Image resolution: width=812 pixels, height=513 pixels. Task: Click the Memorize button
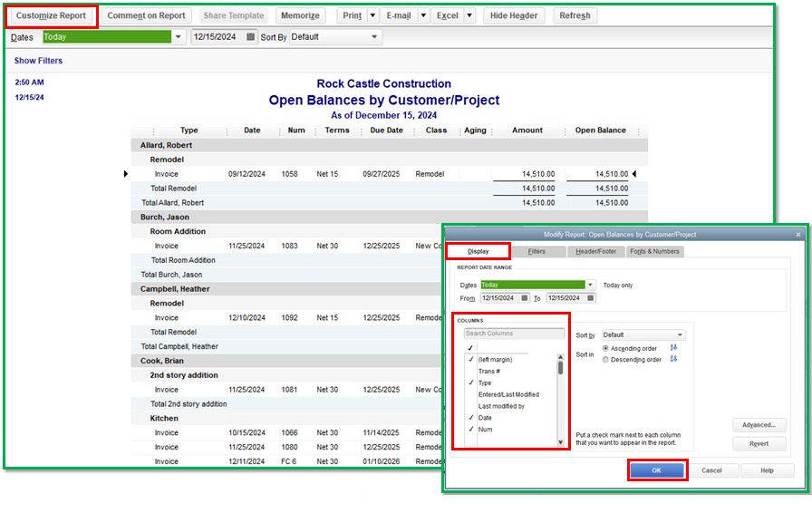coord(300,15)
